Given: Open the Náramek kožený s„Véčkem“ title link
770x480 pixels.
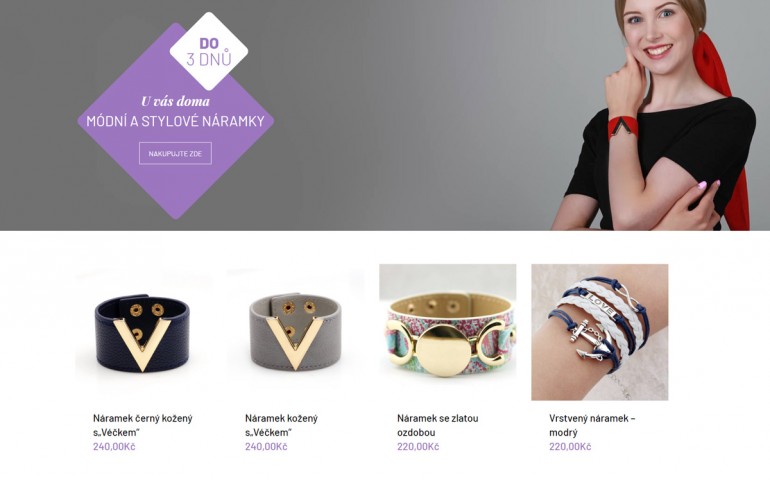Looking at the screenshot, I should click(281, 425).
